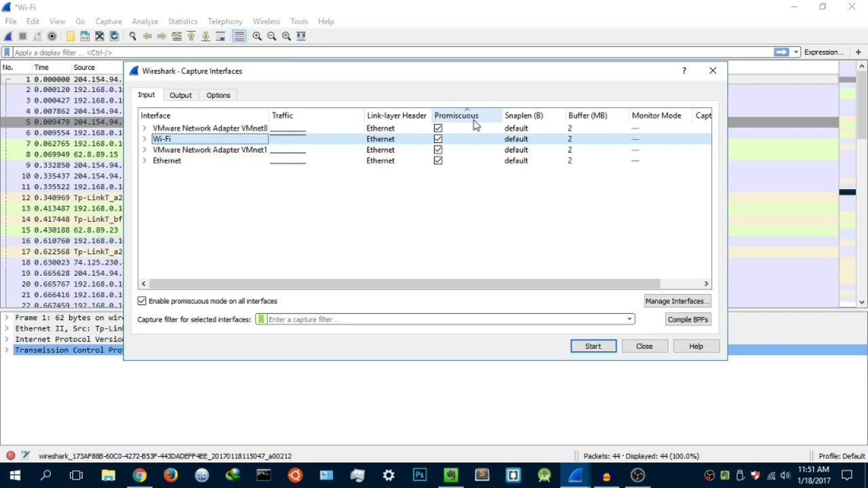Open capture options via the round toolbar icon
Image resolution: width=868 pixels, height=488 pixels.
click(x=52, y=37)
